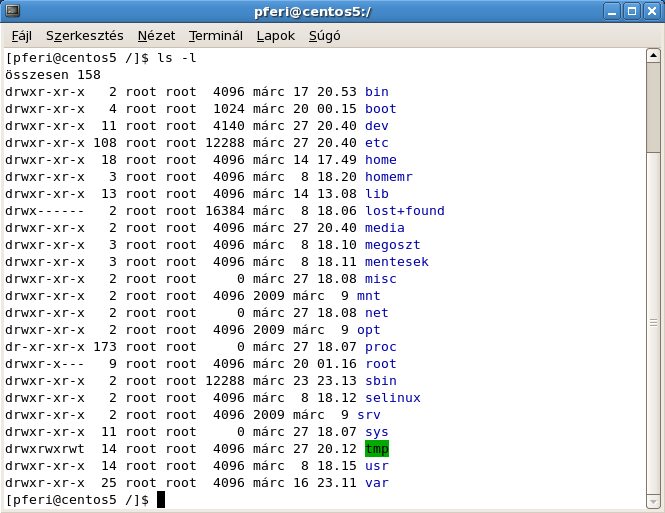The height and width of the screenshot is (513, 665).
Task: Click the vertical scrollbar thumb grip
Action: (653, 322)
